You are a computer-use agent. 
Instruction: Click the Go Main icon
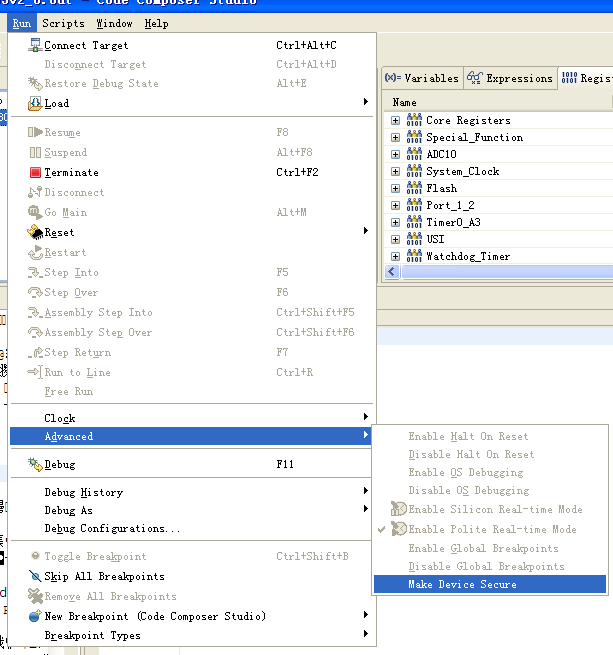tap(35, 212)
